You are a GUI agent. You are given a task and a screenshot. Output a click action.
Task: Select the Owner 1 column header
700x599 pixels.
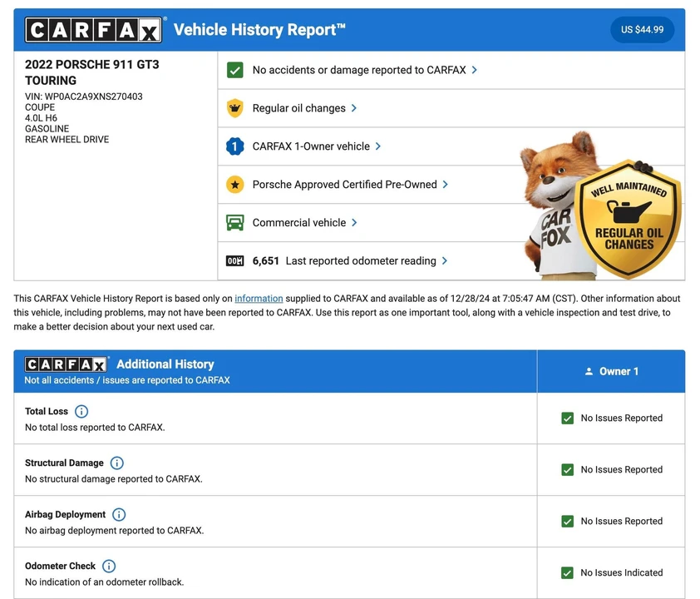[x=611, y=371]
